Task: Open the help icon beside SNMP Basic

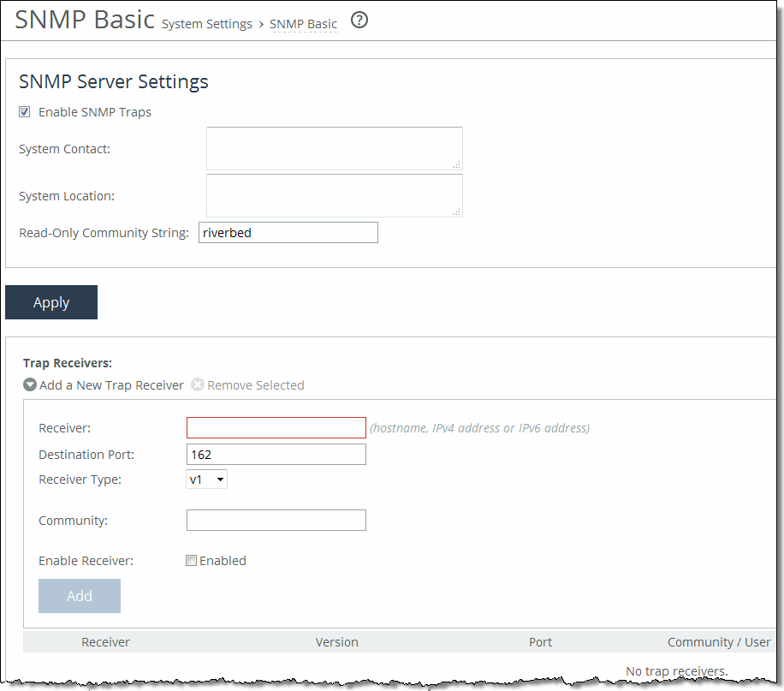Action: [x=359, y=20]
